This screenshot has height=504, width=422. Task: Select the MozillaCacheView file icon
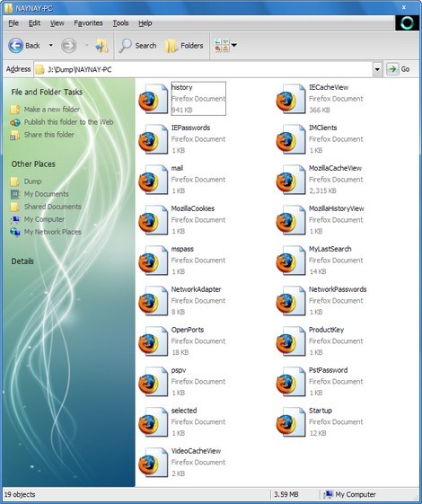tap(291, 180)
